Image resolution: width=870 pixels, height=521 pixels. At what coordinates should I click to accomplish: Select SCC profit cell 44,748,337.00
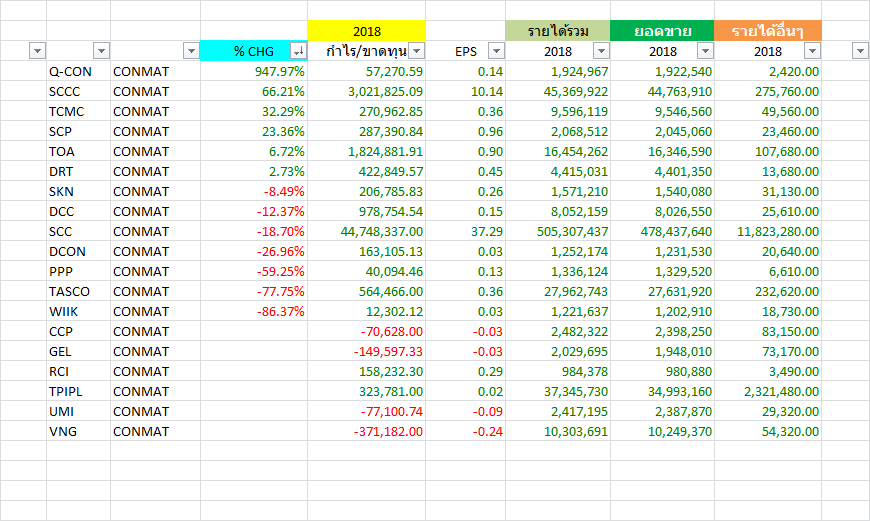coord(366,231)
